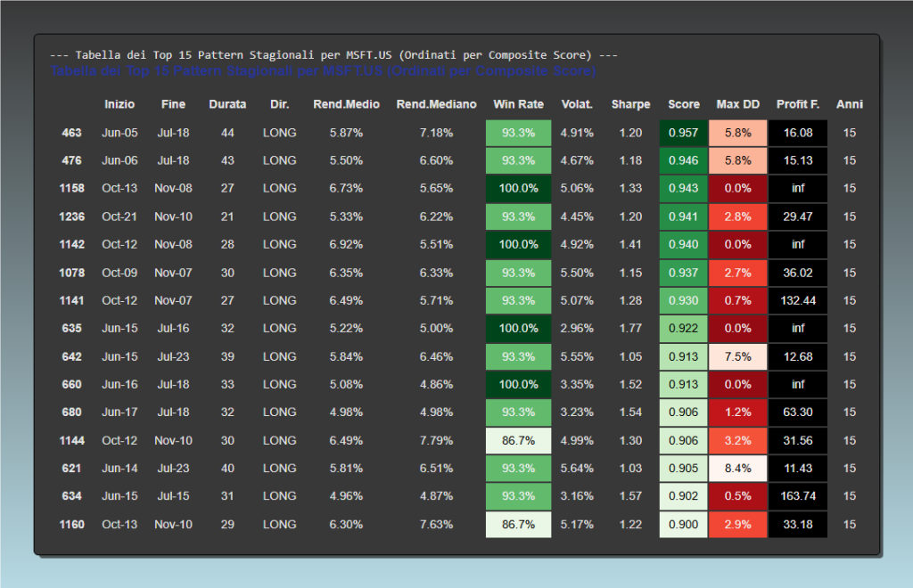Select the row index 680
Image resolution: width=913 pixels, height=588 pixels.
(x=71, y=412)
